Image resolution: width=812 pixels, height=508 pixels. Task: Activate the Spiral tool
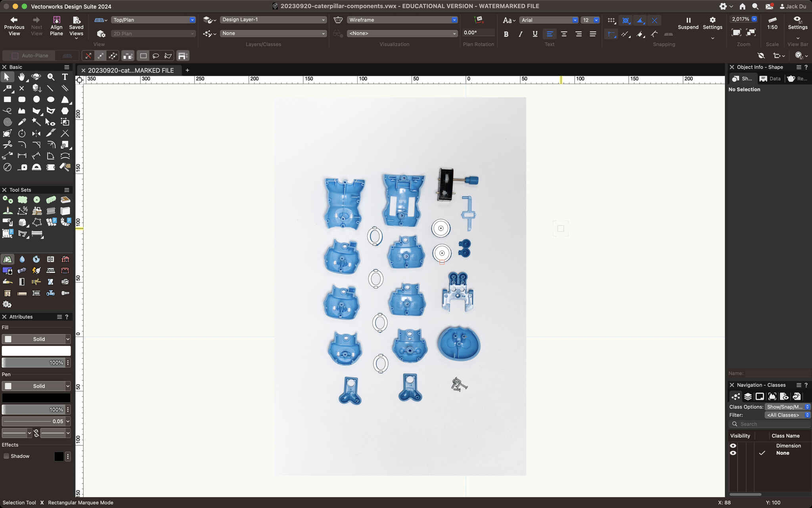7,122
